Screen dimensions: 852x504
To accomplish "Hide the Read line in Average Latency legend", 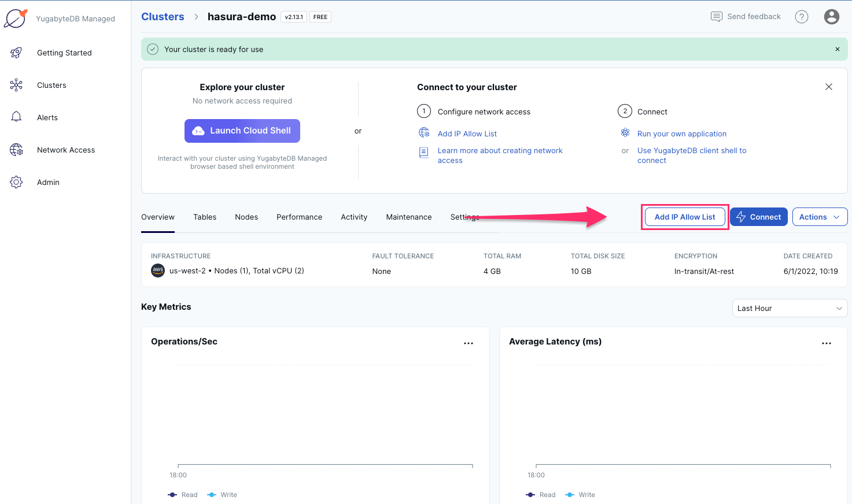I will coord(541,495).
